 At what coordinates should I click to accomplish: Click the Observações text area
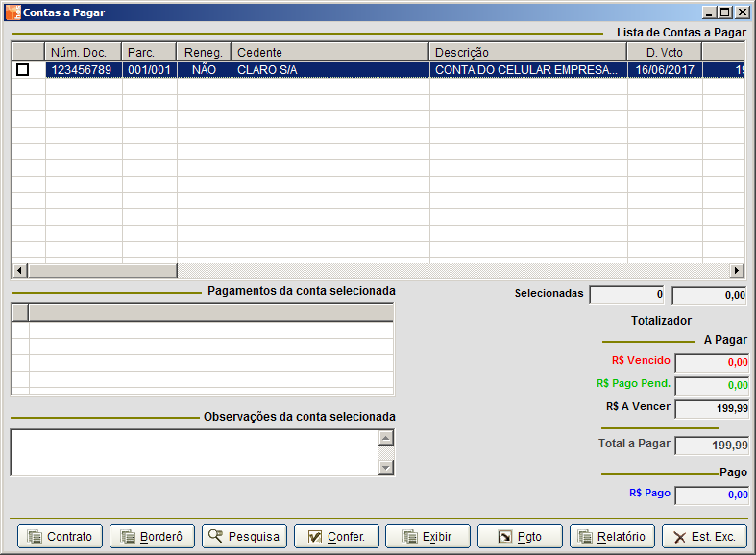pos(192,451)
